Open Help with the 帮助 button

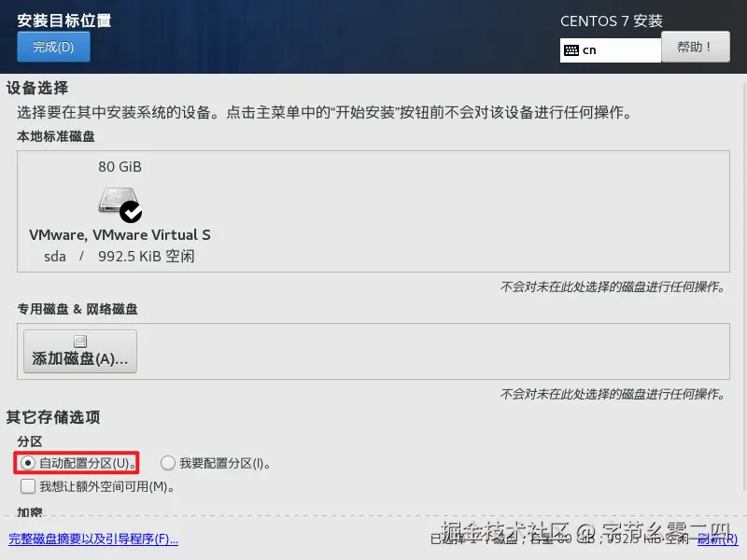[x=695, y=47]
